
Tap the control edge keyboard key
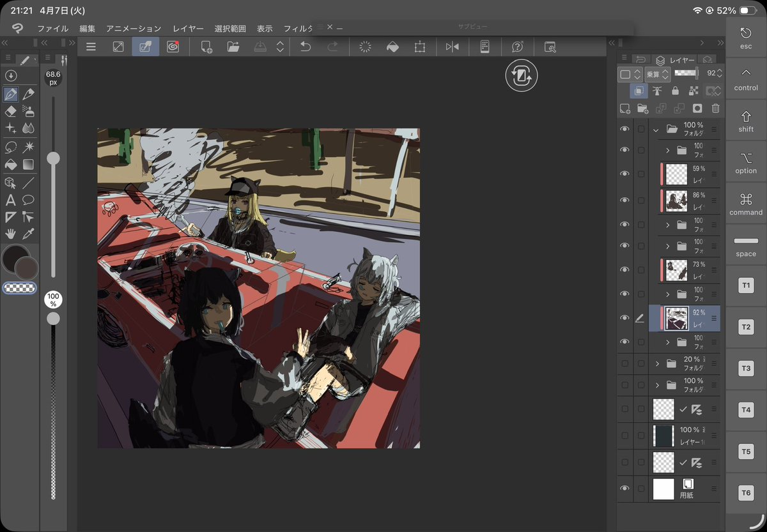click(746, 78)
